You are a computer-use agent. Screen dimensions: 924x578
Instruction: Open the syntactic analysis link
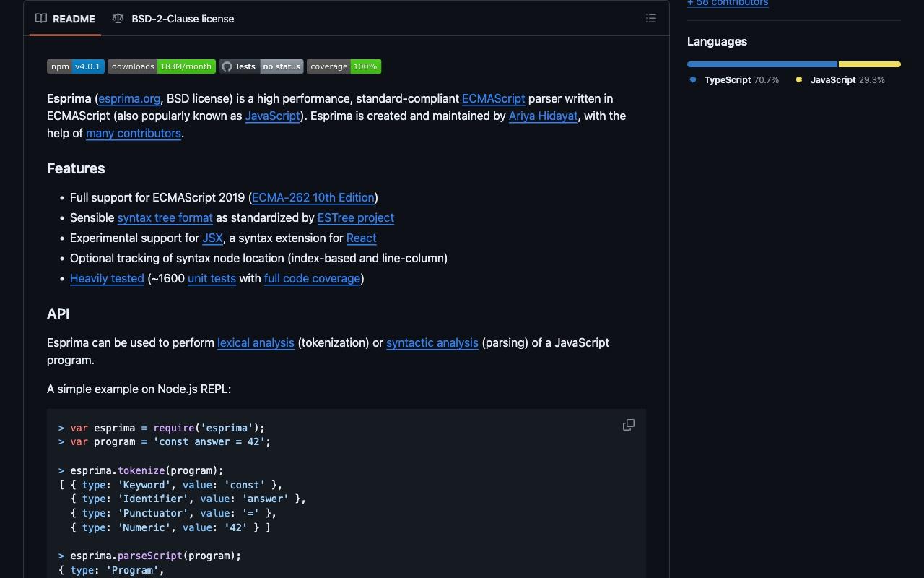(432, 342)
